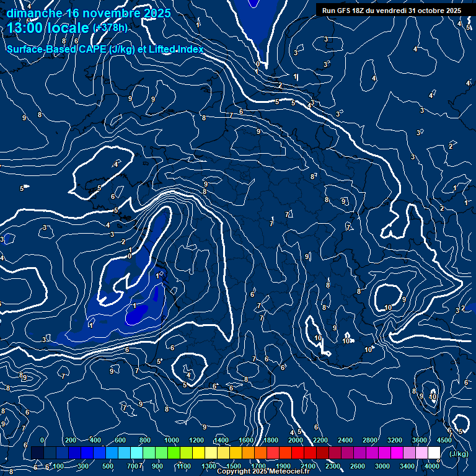Click legend value '2000'

pyautogui.click(x=296, y=440)
